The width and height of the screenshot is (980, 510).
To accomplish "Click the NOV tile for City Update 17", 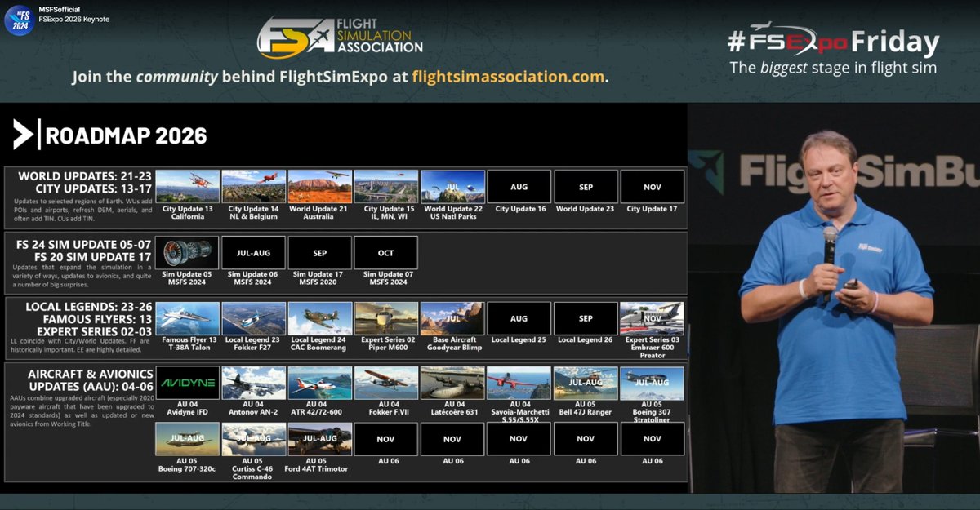I will tap(653, 186).
